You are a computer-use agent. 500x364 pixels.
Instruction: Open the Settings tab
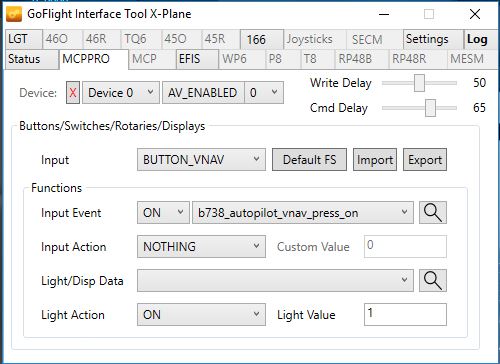433,39
